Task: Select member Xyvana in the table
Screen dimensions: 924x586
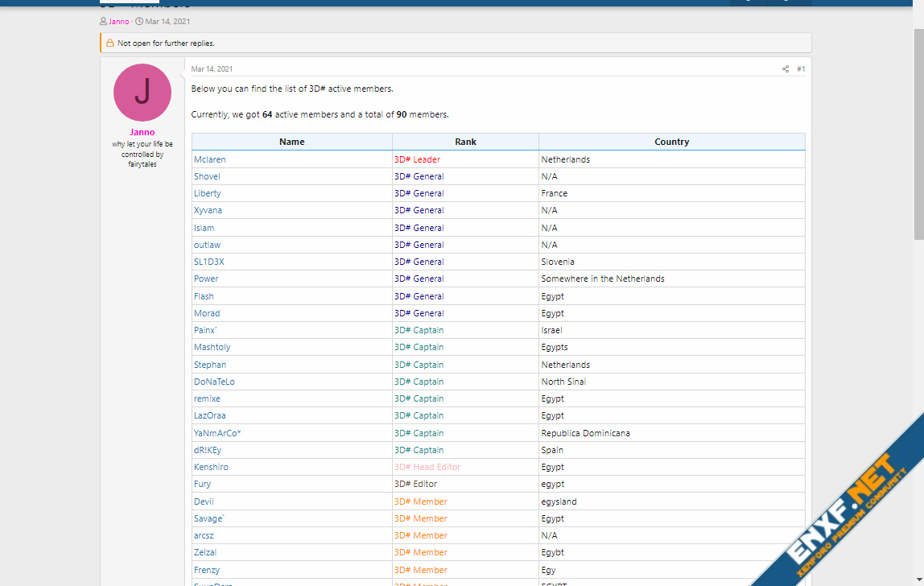Action: coord(208,210)
